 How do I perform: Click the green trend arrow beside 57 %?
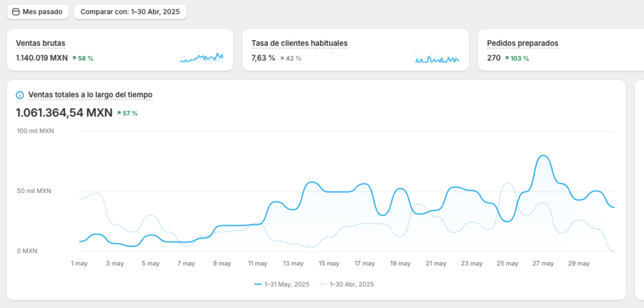click(x=119, y=113)
